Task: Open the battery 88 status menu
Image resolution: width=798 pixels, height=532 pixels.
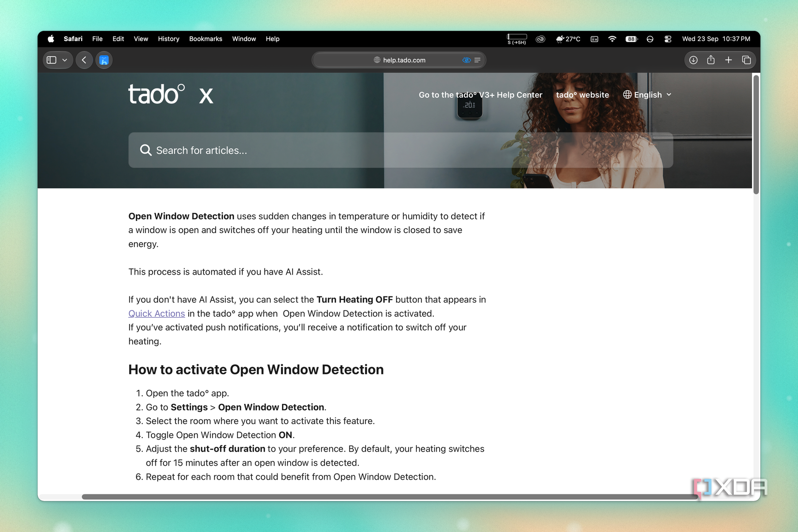Action: pyautogui.click(x=632, y=39)
